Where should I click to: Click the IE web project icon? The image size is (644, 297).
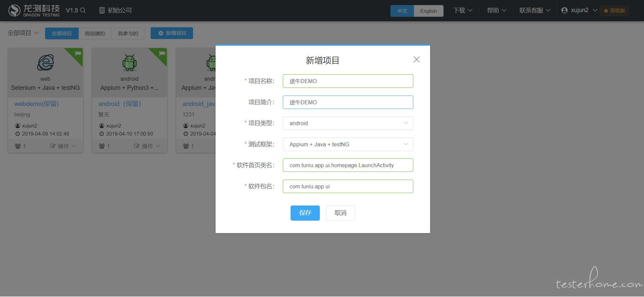tap(45, 62)
